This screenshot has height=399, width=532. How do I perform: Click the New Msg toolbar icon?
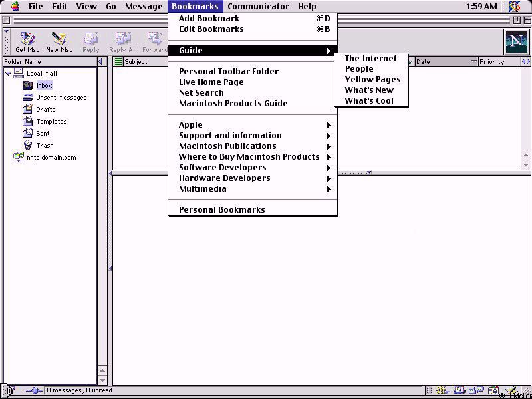coord(59,41)
